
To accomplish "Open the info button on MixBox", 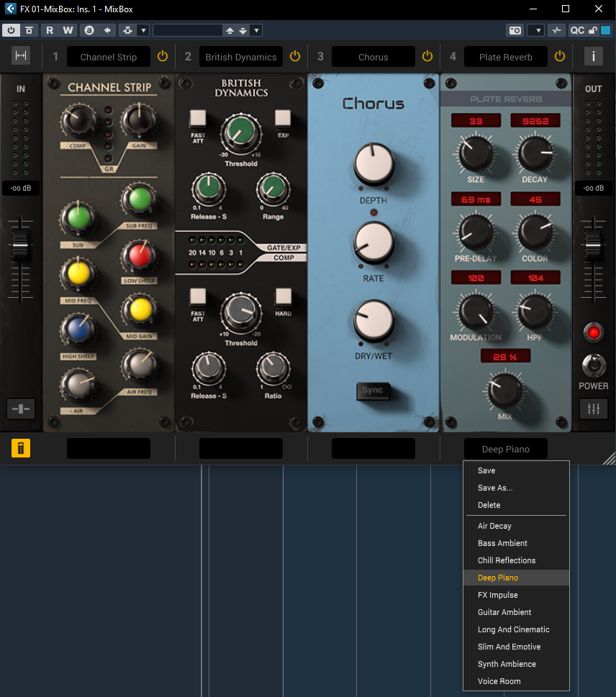I will click(594, 57).
